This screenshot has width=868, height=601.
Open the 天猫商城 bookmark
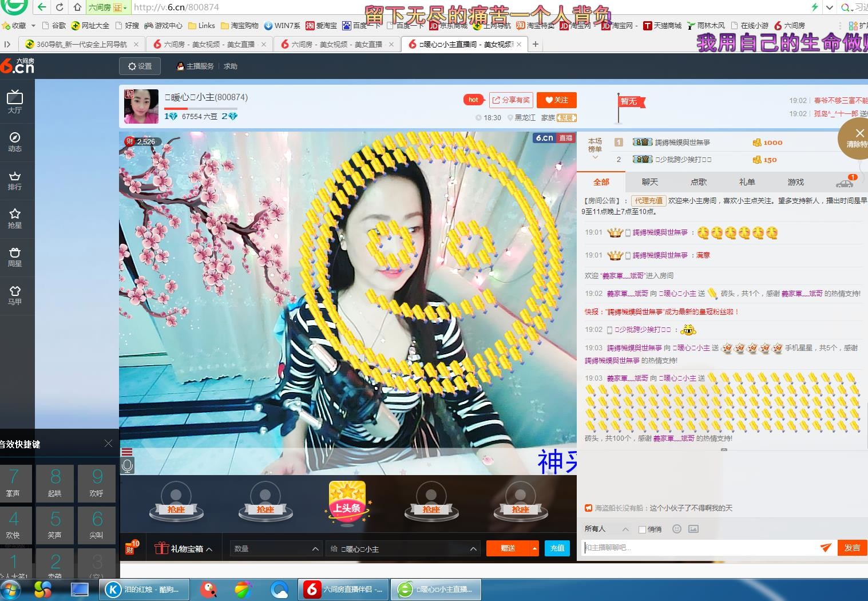(663, 26)
